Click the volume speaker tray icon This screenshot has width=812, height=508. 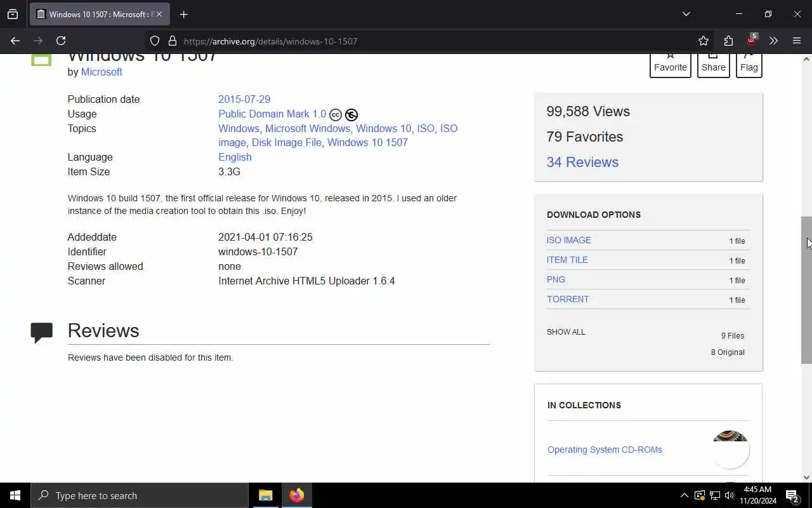tap(729, 495)
